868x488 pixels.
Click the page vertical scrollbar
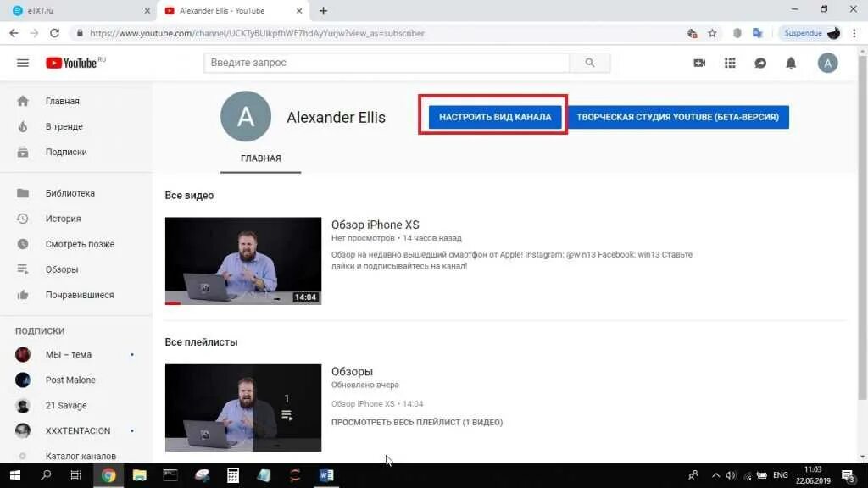(862, 227)
